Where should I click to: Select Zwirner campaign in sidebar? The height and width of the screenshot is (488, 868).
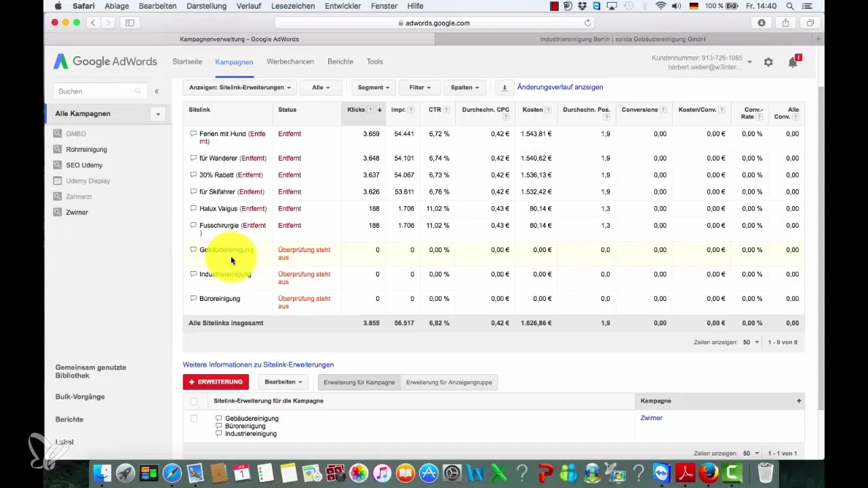click(77, 212)
